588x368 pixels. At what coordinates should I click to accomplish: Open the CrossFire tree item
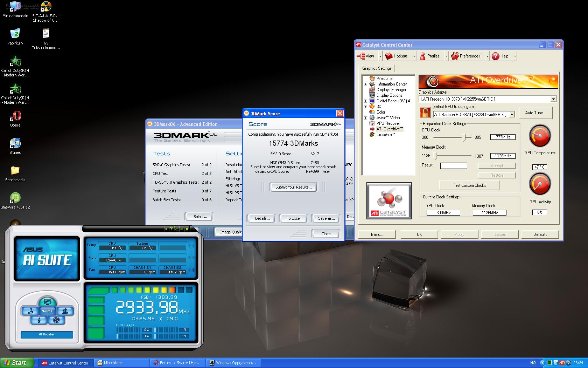tap(385, 135)
